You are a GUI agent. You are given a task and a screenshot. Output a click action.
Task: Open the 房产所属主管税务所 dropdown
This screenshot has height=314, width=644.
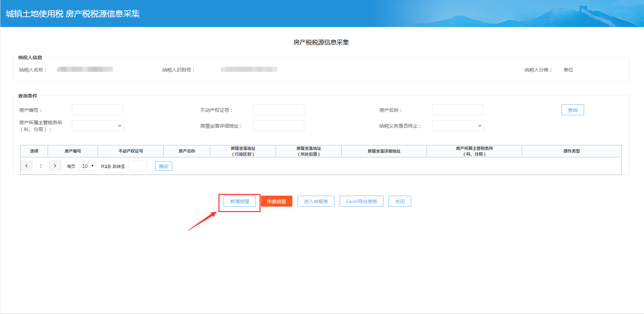98,126
